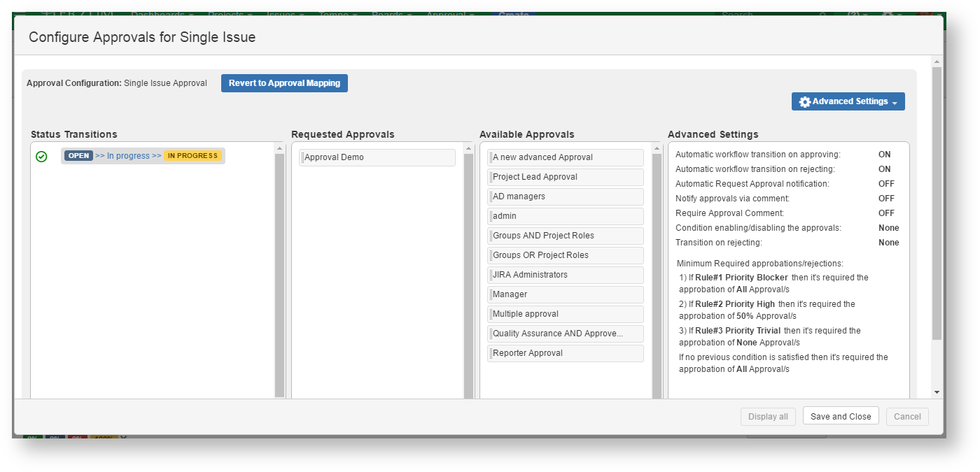
Task: Click the yellow IN PROGRESS status badge
Action: pos(193,156)
